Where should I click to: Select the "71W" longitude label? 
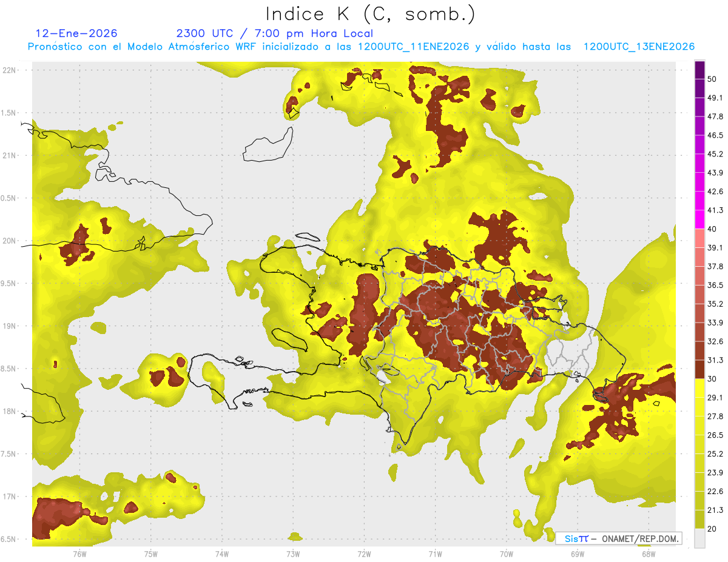[x=435, y=554]
